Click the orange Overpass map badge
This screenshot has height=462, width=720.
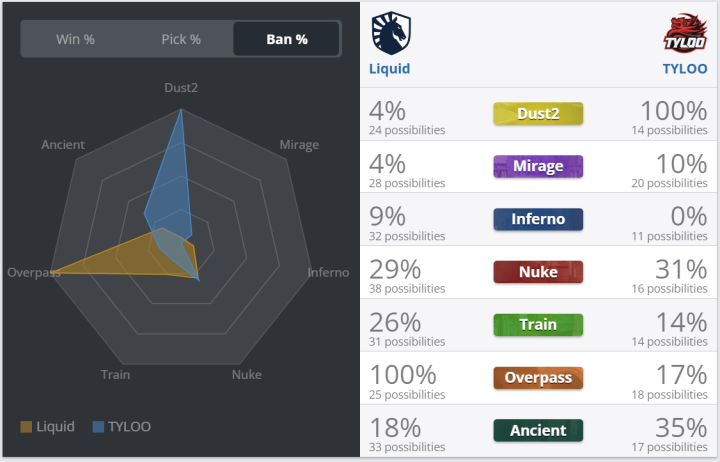tap(538, 377)
